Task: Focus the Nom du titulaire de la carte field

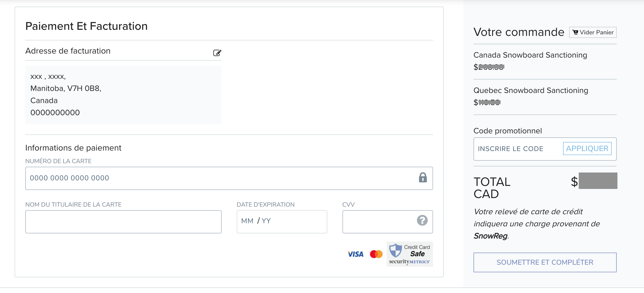Action: pyautogui.click(x=123, y=222)
